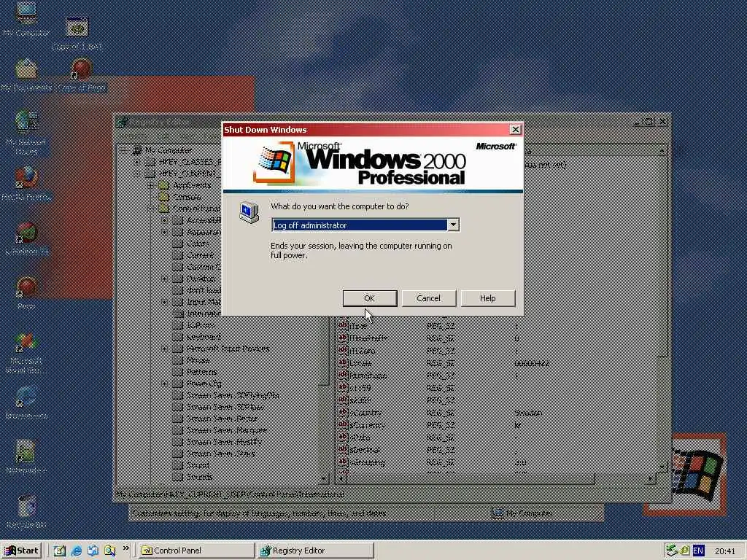Image resolution: width=747 pixels, height=560 pixels.
Task: Expand HKEY_CLASSES_ROOT in Registry Editor tree
Action: pos(136,162)
